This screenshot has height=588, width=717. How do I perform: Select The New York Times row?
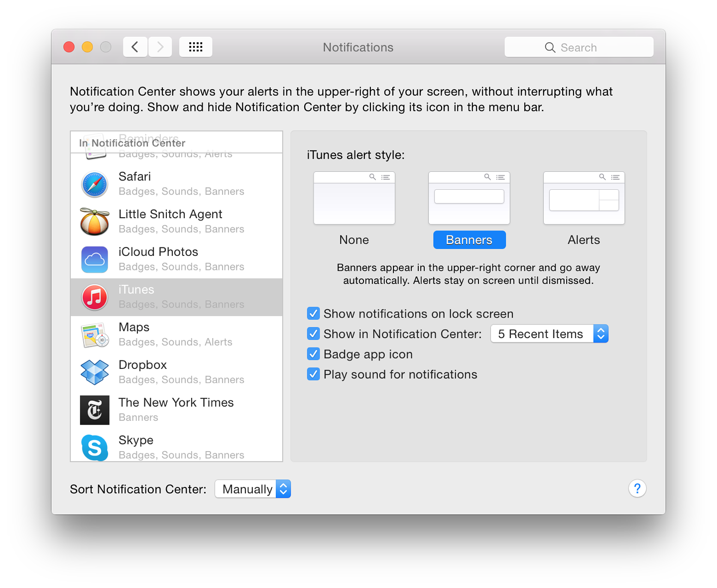point(177,410)
